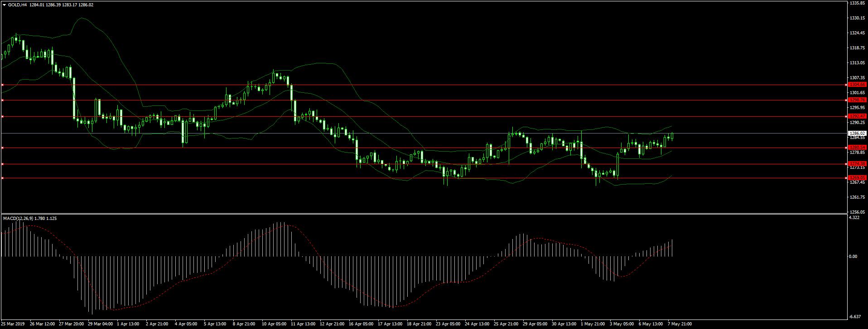Click left anchor handle of 1304.66 line
Image resolution: width=868 pixels, height=329 pixels.
click(2, 85)
